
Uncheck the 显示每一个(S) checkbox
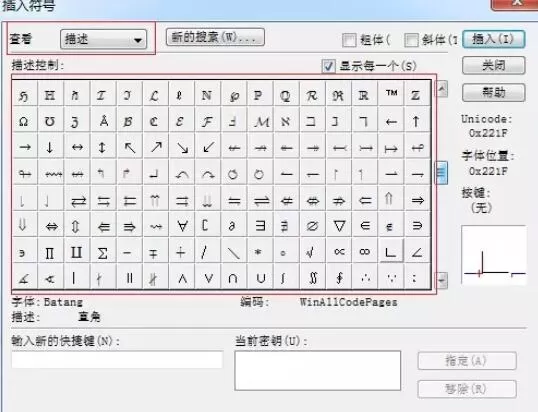tap(328, 66)
